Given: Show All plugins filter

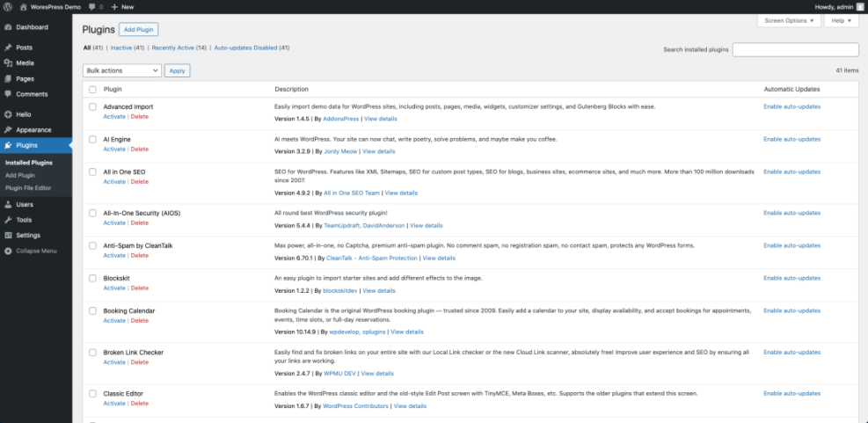Looking at the screenshot, I should [x=87, y=48].
